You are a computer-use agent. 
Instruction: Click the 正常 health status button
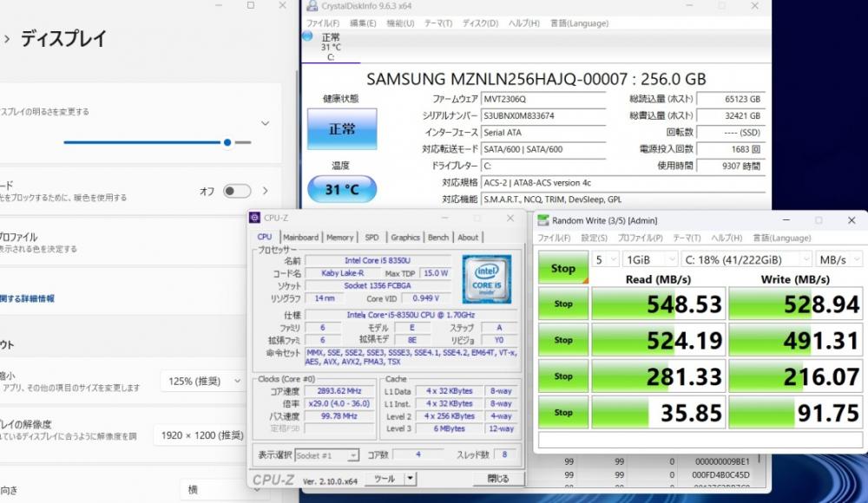[x=342, y=128]
